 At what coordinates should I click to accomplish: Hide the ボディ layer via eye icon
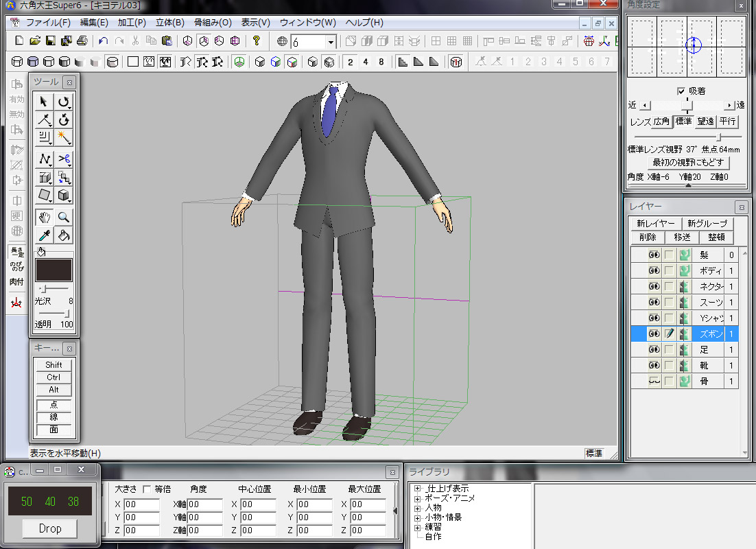tap(654, 270)
